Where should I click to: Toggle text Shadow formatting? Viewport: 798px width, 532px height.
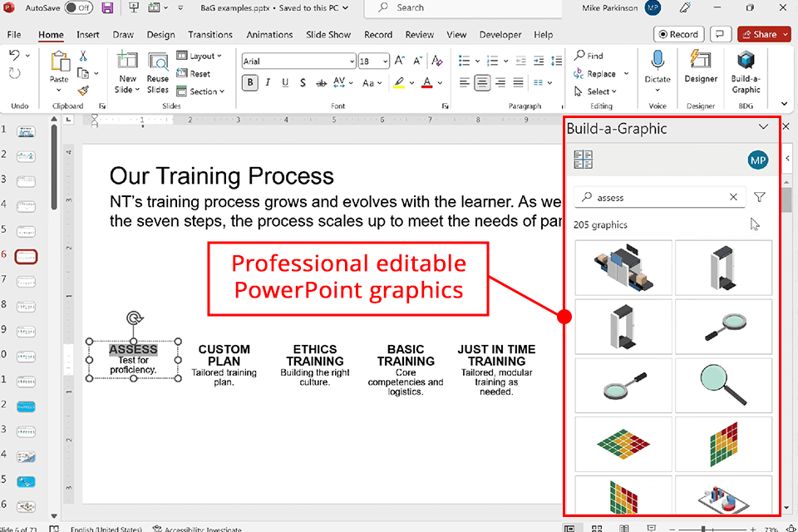click(x=303, y=82)
